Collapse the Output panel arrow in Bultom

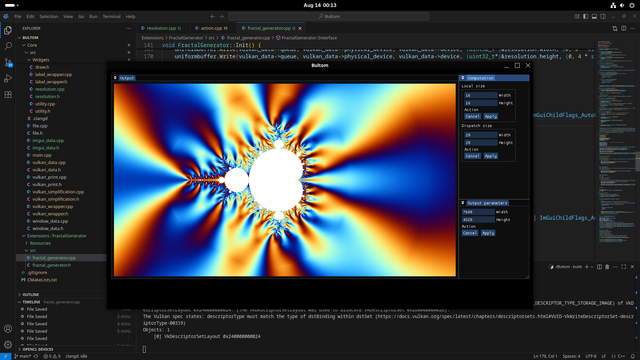[115, 78]
